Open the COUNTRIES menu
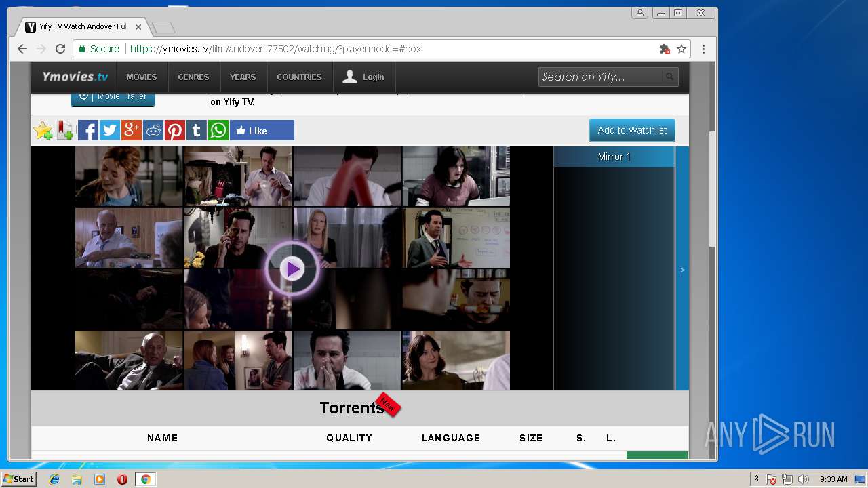 coord(299,77)
